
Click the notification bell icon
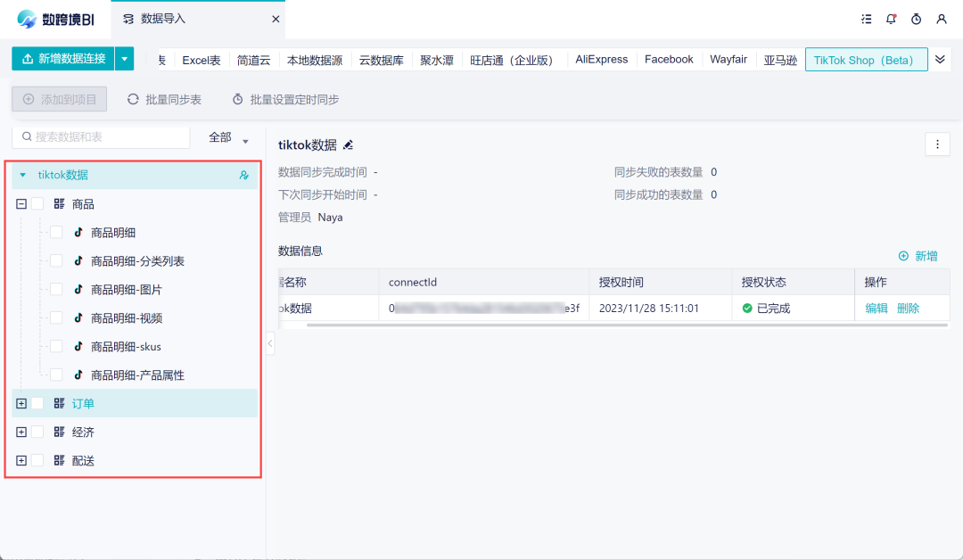[x=891, y=19]
